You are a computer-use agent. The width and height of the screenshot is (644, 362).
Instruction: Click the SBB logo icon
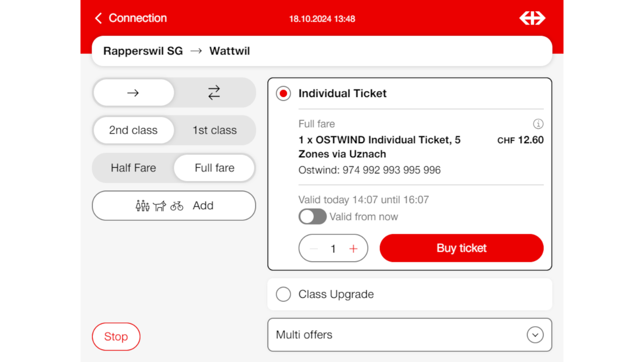coord(532,19)
